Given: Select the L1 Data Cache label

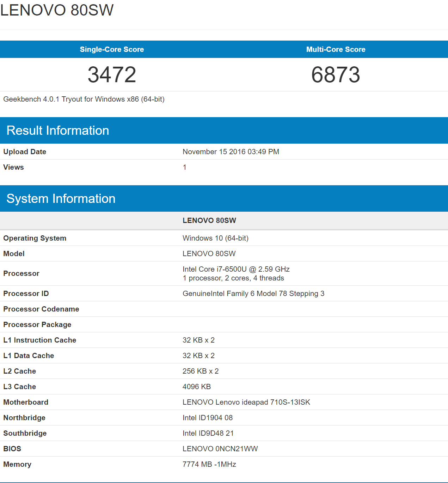Looking at the screenshot, I should pos(29,356).
